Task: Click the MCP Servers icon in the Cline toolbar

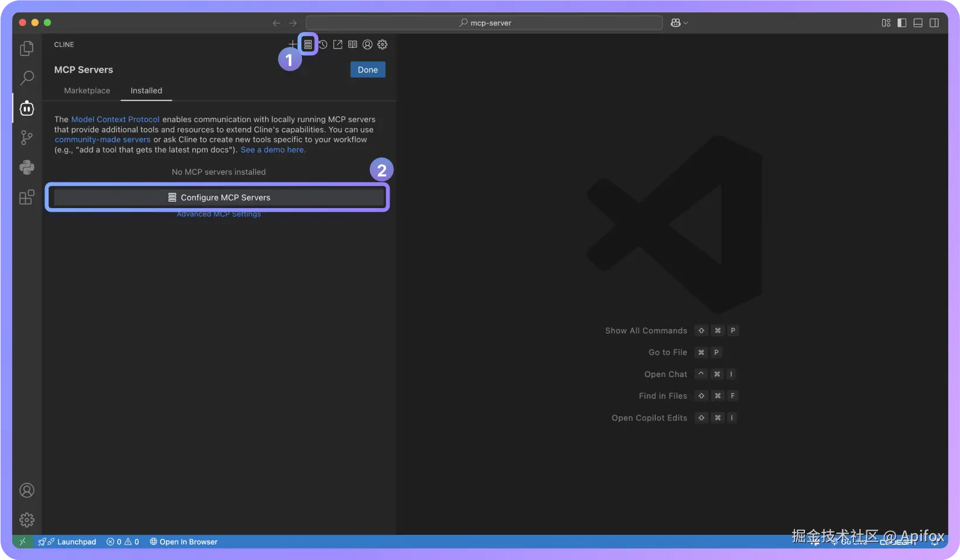Action: (x=308, y=44)
